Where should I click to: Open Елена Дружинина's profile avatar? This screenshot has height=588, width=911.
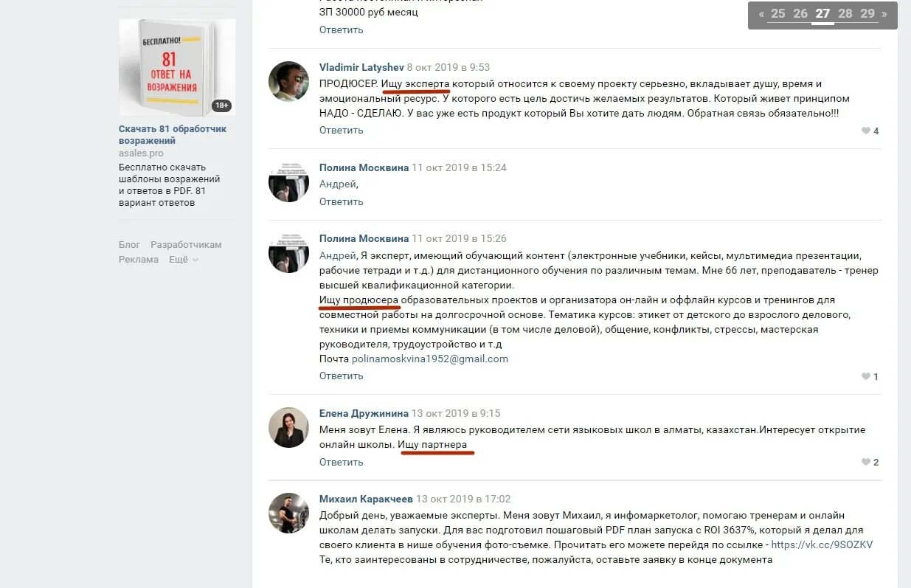(288, 427)
